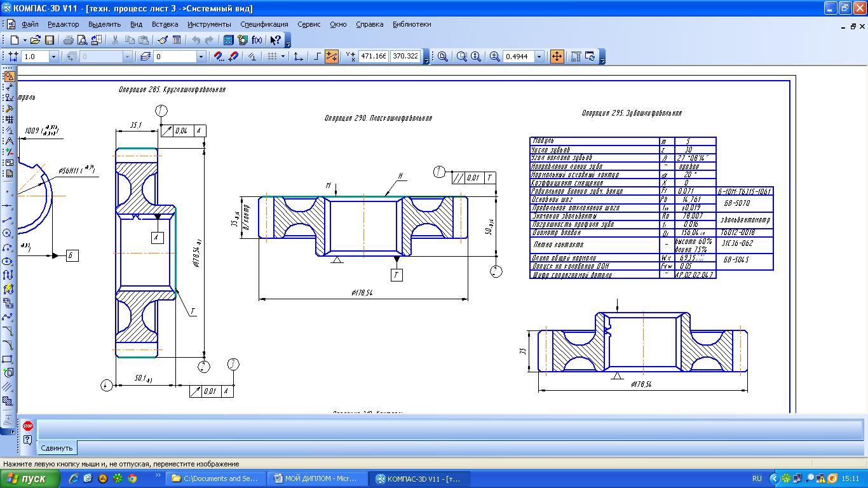Click the question mark help button in the properties panel
This screenshot has width=868, height=488.
click(x=27, y=440)
